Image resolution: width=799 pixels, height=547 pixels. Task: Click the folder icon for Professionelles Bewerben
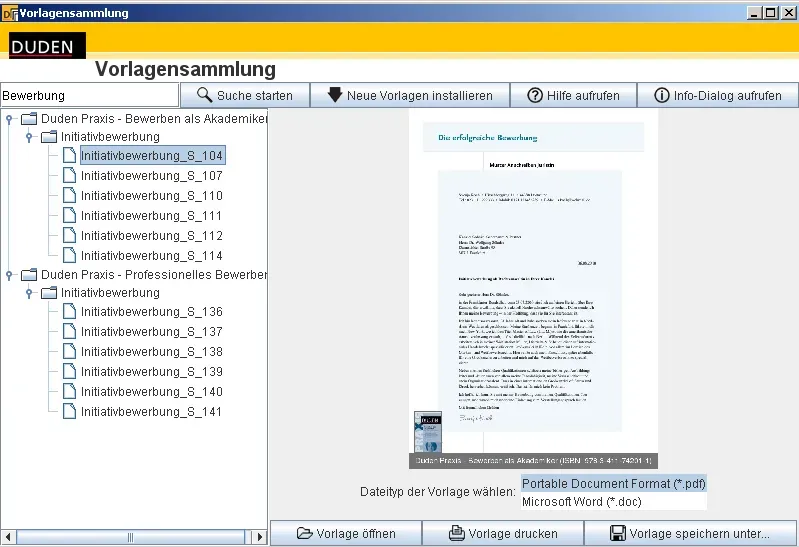click(29, 275)
